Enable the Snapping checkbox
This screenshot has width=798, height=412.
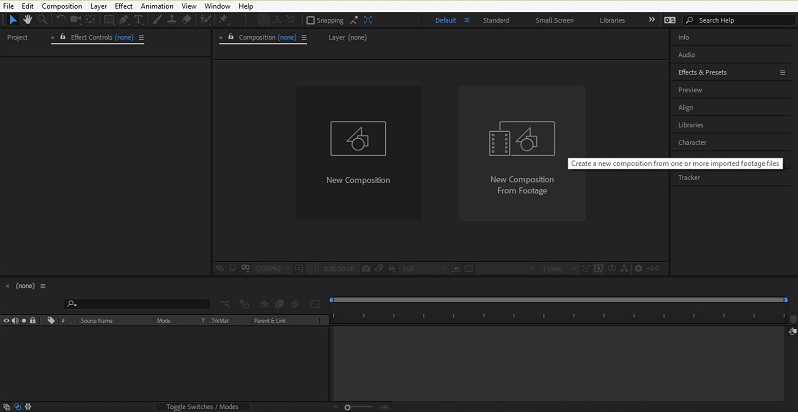pyautogui.click(x=310, y=20)
